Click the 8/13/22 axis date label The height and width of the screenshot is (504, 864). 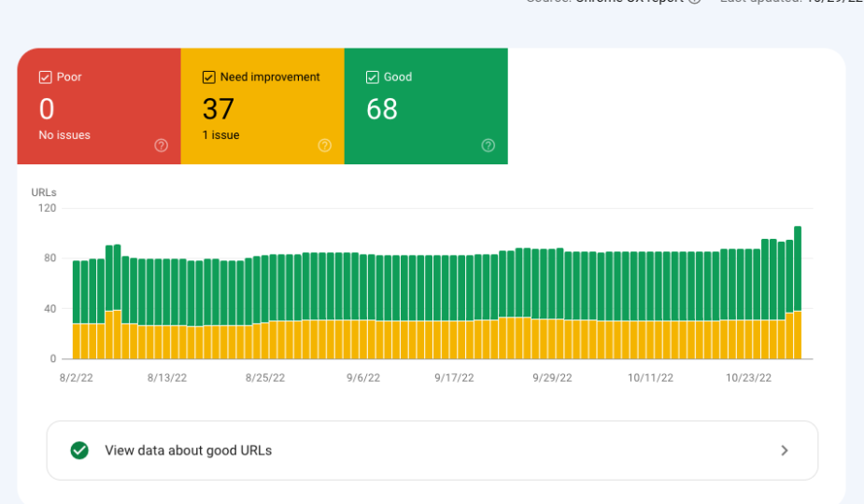167,378
